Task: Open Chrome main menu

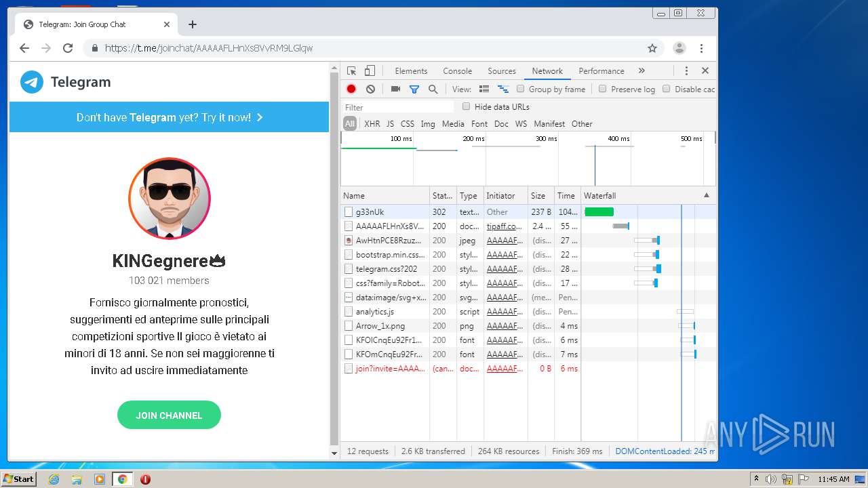Action: tap(701, 48)
